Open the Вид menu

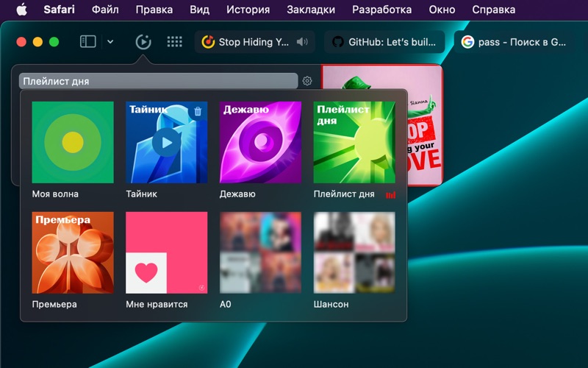199,10
